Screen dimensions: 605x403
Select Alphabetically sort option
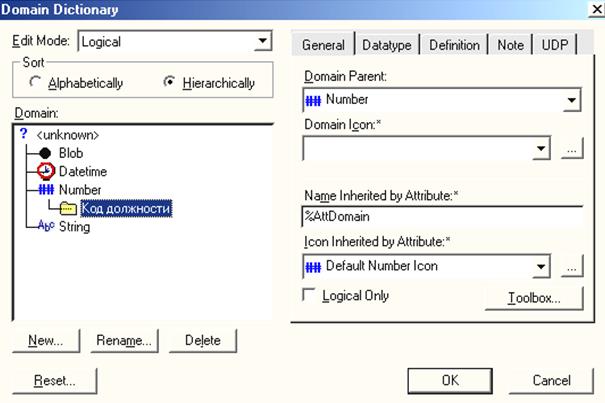tap(35, 82)
